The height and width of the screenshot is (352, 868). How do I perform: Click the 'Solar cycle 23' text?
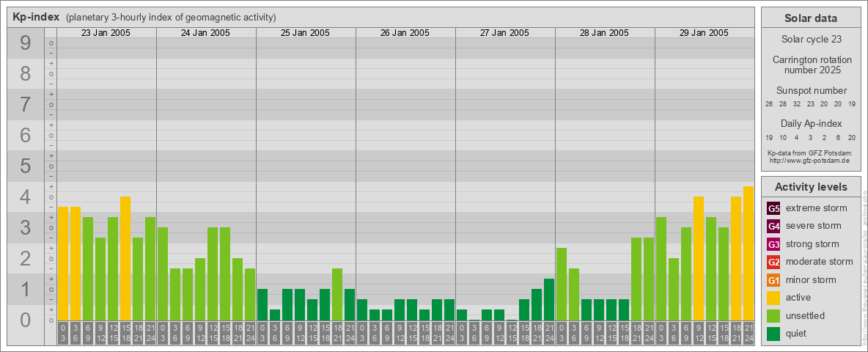(812, 40)
